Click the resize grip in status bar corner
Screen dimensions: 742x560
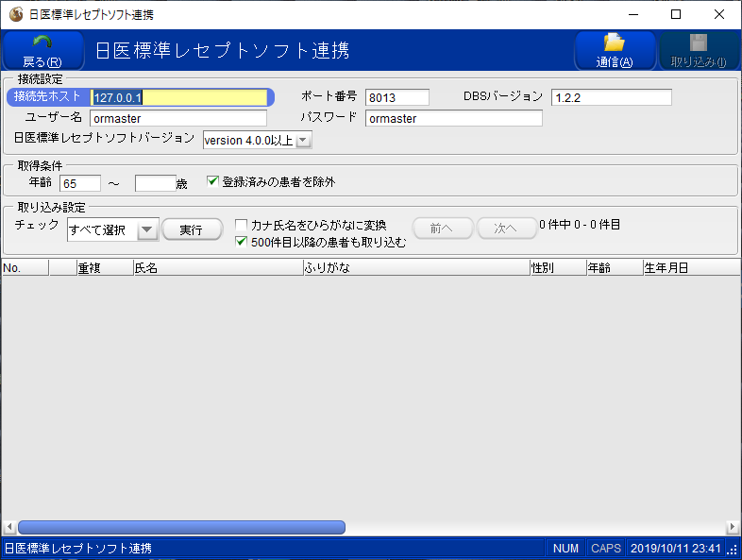pos(733,549)
